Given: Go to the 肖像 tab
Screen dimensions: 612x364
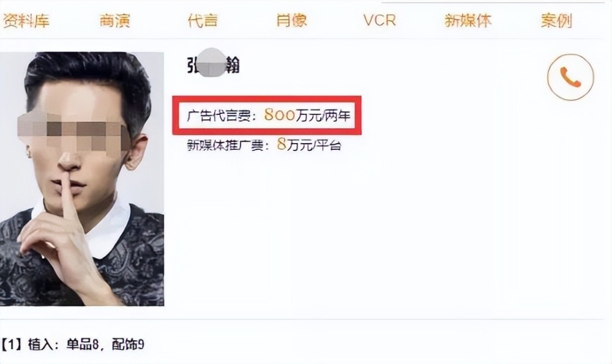Looking at the screenshot, I should [291, 21].
